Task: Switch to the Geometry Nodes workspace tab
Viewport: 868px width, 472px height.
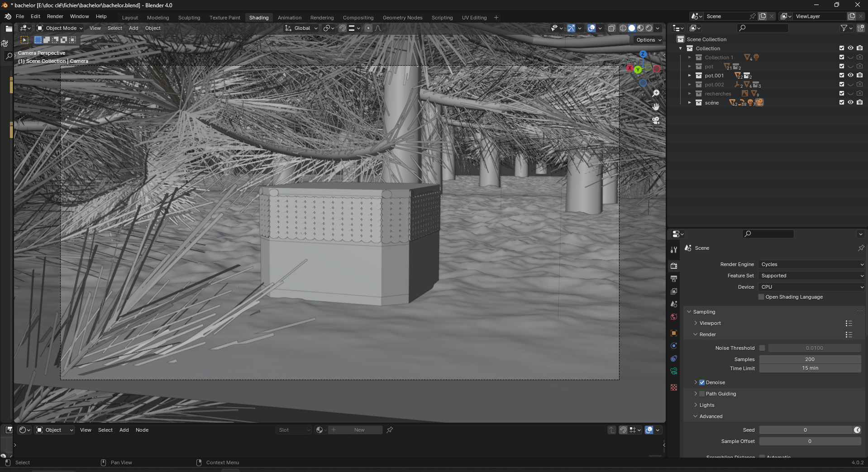Action: (402, 18)
